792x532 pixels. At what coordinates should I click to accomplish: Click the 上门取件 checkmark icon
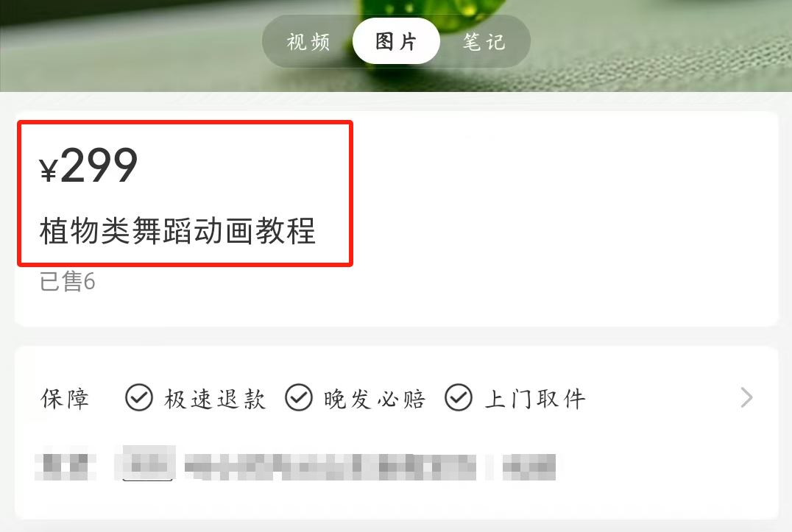(x=458, y=398)
